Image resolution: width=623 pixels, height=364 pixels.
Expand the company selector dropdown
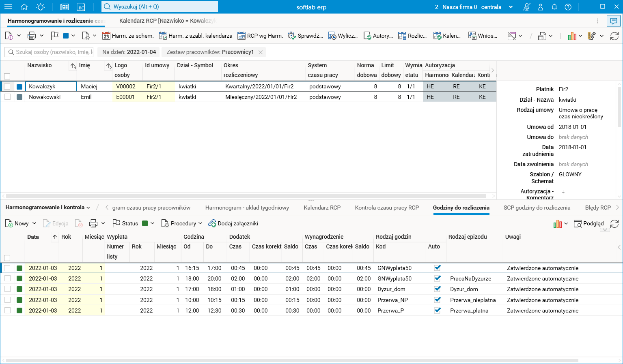tap(511, 7)
